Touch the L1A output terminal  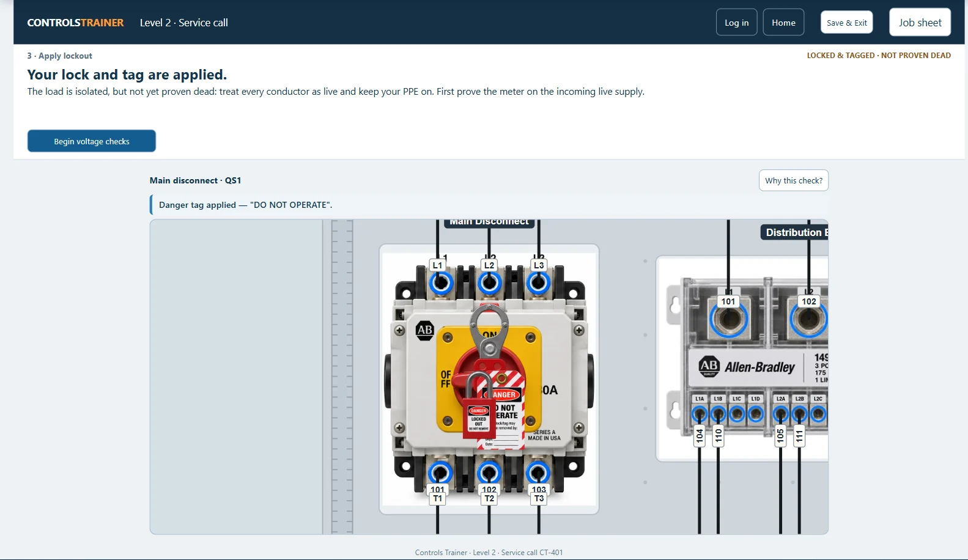[700, 414]
